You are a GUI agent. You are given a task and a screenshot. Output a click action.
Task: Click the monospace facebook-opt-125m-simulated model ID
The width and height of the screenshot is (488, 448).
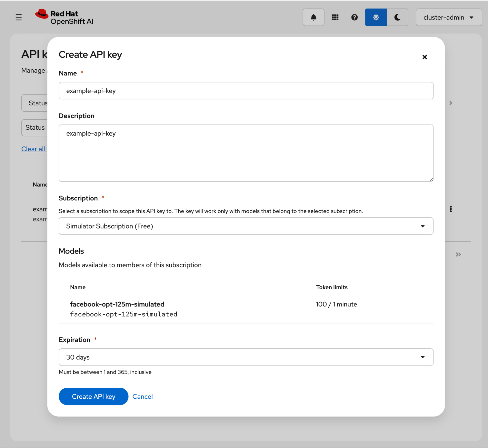pos(124,314)
